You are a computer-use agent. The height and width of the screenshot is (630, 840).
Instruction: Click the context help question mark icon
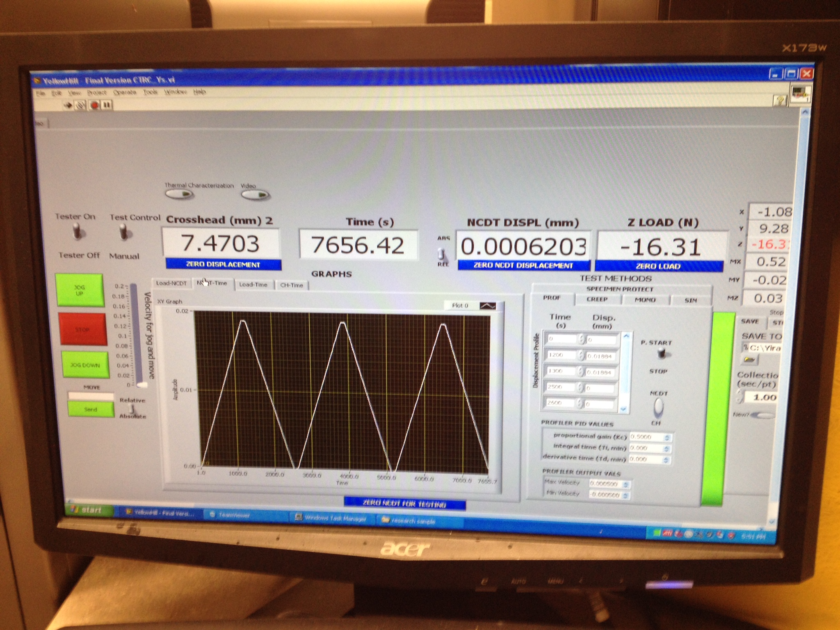click(x=781, y=100)
